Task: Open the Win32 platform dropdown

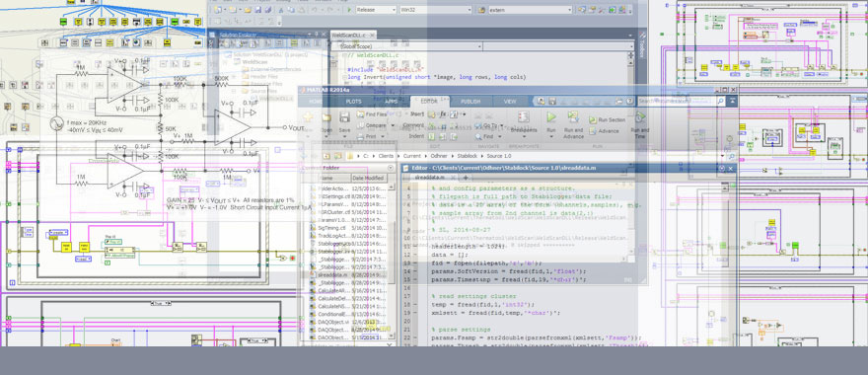Action: pos(436,10)
